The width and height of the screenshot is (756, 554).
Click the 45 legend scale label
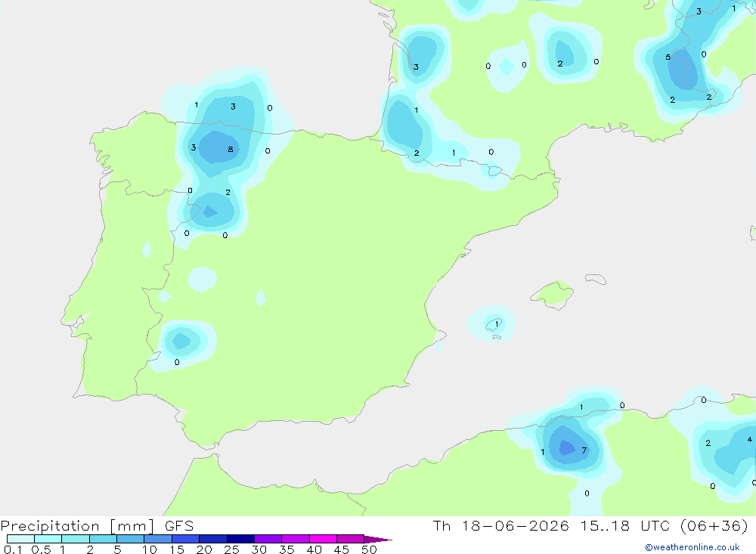pos(342,549)
